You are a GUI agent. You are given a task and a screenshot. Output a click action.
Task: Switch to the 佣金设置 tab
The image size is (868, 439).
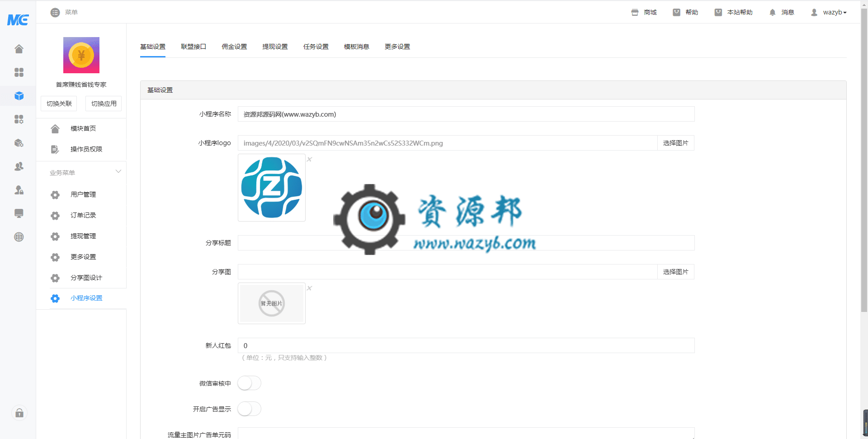234,47
